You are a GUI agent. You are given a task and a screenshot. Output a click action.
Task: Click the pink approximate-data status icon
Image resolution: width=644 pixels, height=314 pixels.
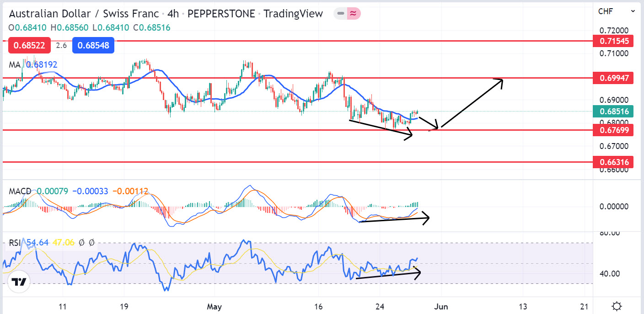(354, 14)
